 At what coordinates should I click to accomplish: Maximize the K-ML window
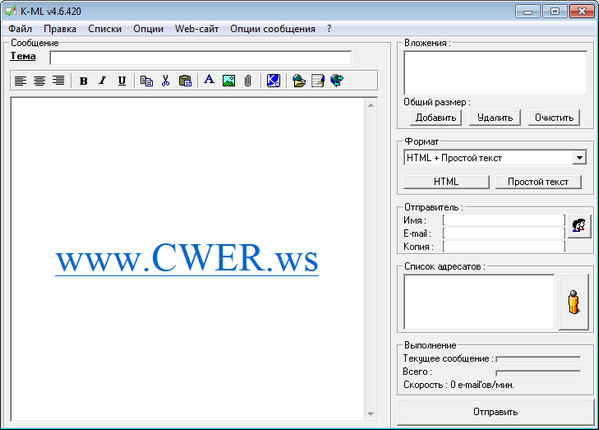(x=555, y=11)
